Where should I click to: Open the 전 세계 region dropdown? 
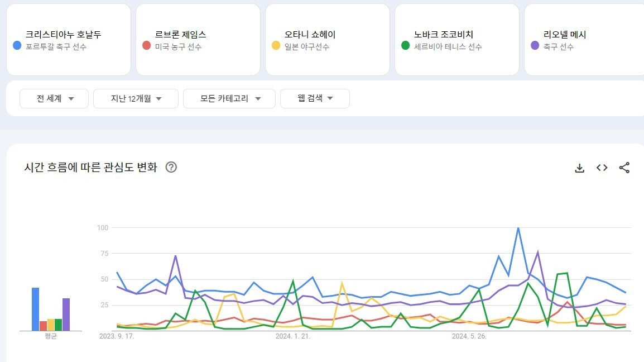click(54, 98)
